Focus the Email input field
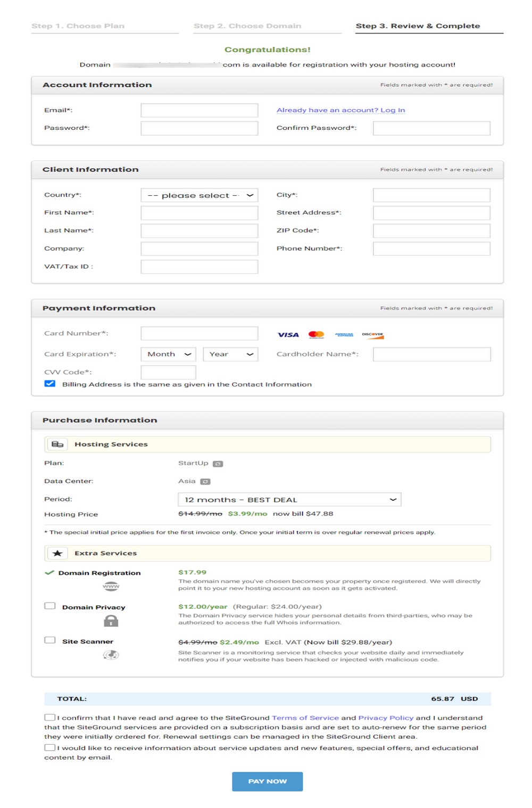This screenshot has width=532, height=808. click(x=199, y=110)
